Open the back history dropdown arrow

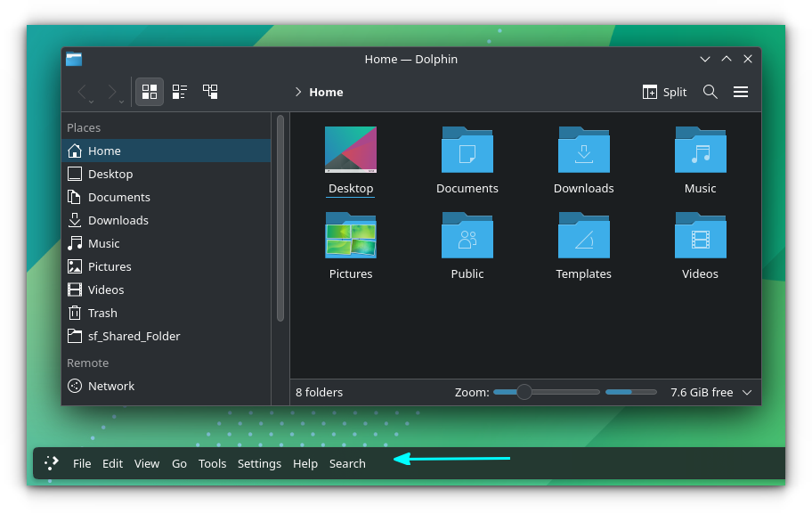92,101
